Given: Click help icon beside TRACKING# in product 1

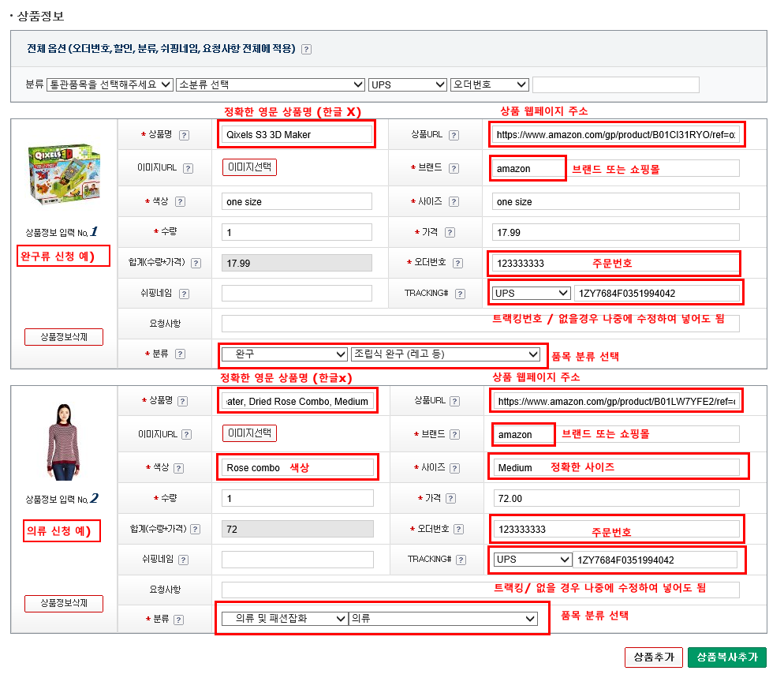Looking at the screenshot, I should click(460, 294).
